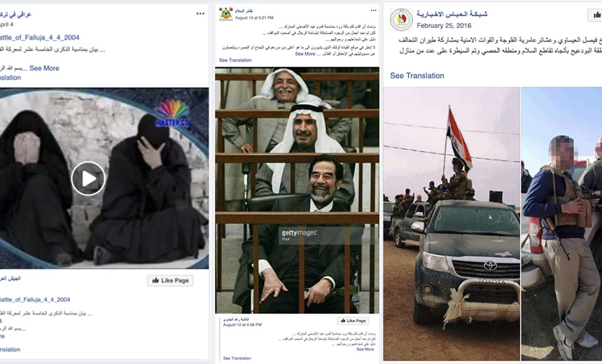
Task: Open the page avatar beside August 10 at 5:21 PM
Action: [x=225, y=14]
